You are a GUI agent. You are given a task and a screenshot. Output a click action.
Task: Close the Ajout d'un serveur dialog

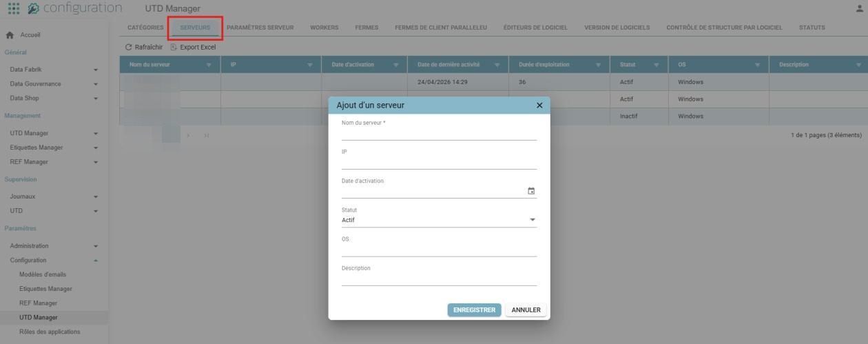[539, 105]
